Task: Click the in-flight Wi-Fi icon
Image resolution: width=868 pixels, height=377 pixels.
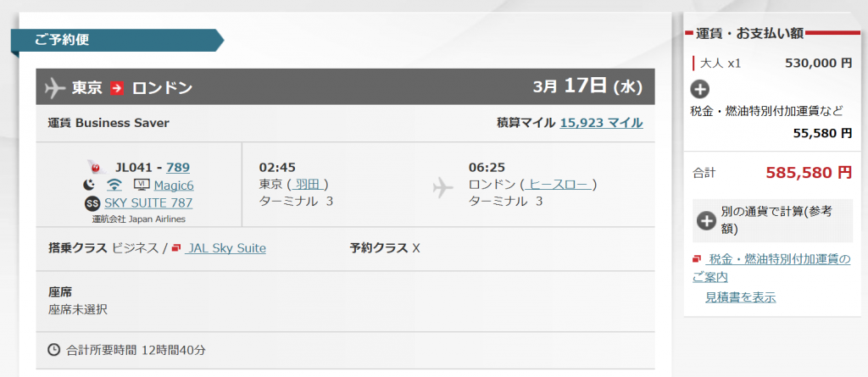Action: click(114, 185)
